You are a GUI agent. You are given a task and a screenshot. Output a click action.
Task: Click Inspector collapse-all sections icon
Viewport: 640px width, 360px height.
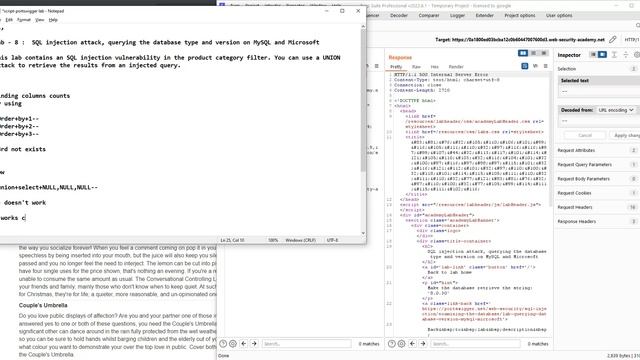(x=625, y=55)
